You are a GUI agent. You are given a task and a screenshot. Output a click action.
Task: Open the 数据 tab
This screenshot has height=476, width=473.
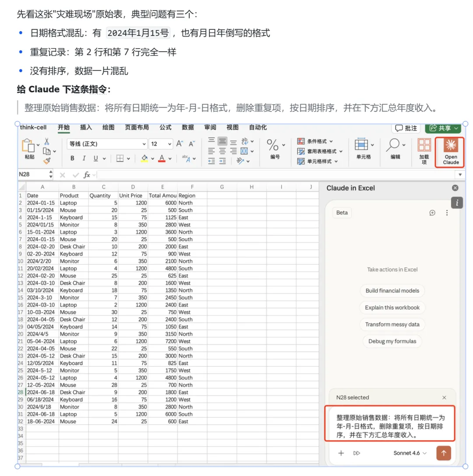[x=188, y=127]
